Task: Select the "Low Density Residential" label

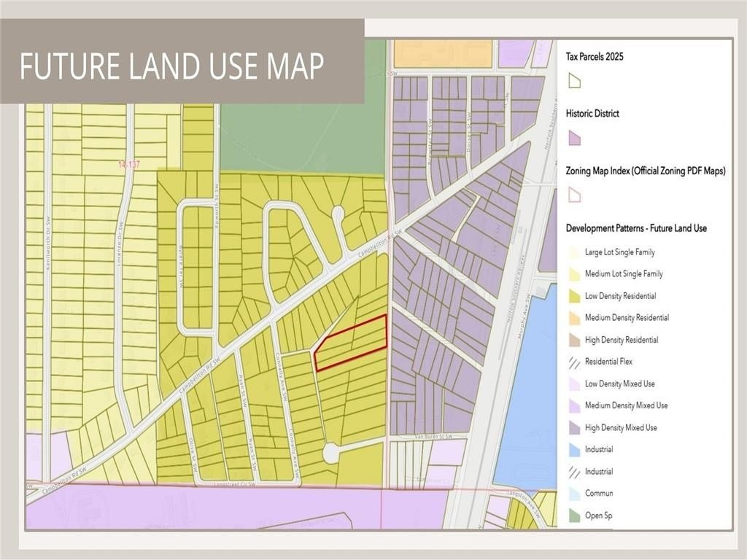Action: (621, 296)
